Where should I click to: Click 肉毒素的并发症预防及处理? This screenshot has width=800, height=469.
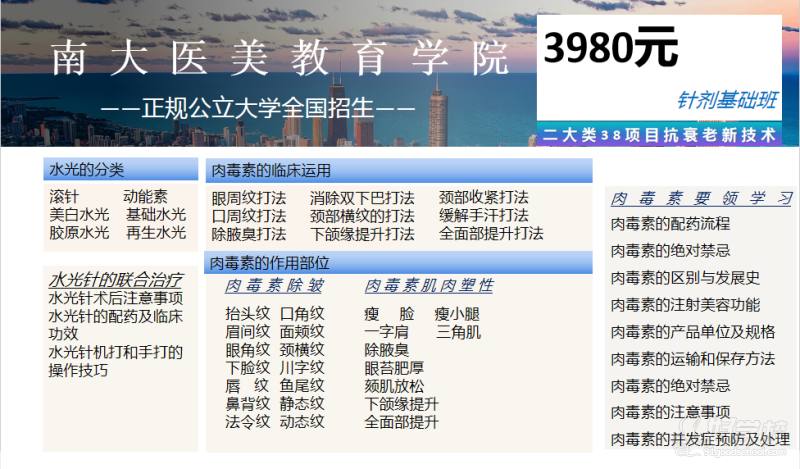[x=701, y=439]
